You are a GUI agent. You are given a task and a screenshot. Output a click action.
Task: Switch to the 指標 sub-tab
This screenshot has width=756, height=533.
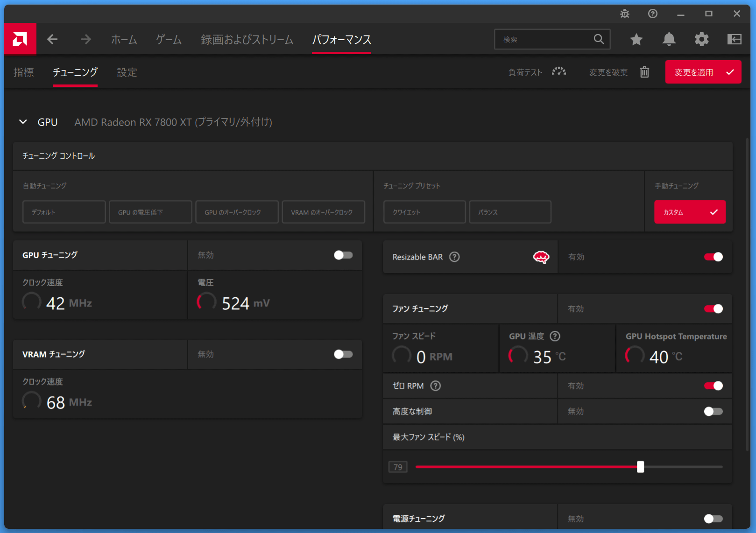point(24,72)
